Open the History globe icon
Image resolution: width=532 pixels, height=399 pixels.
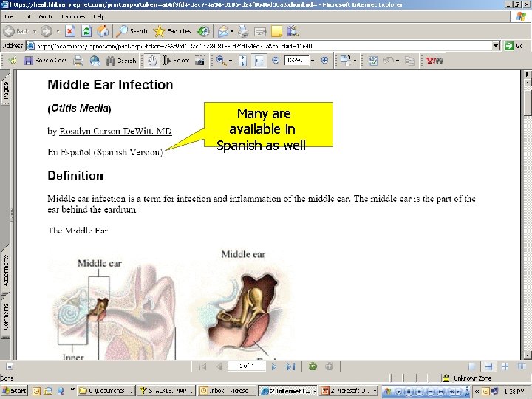coord(203,31)
